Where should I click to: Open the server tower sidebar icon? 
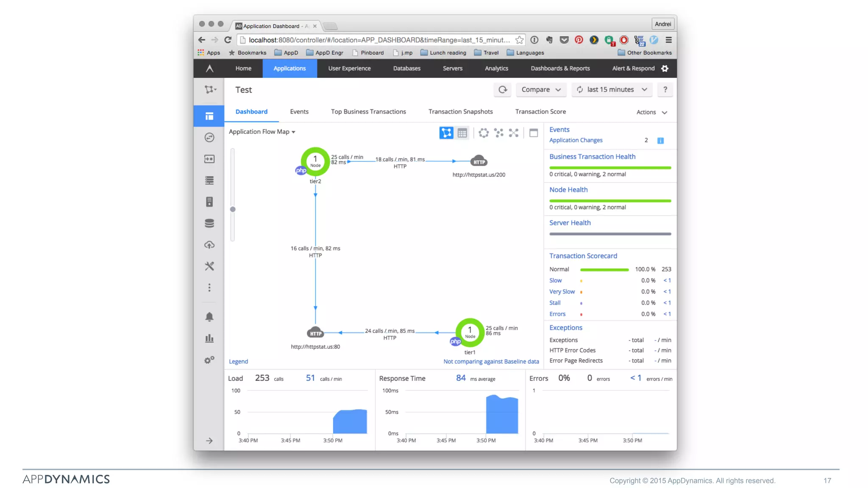click(x=209, y=202)
